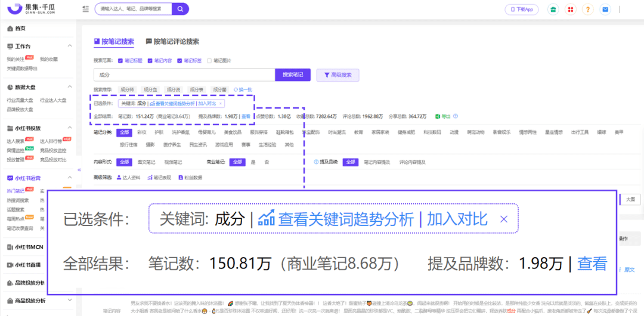644x316 pixels.
Task: Filter notes by 科技数码 category
Action: coord(432,132)
